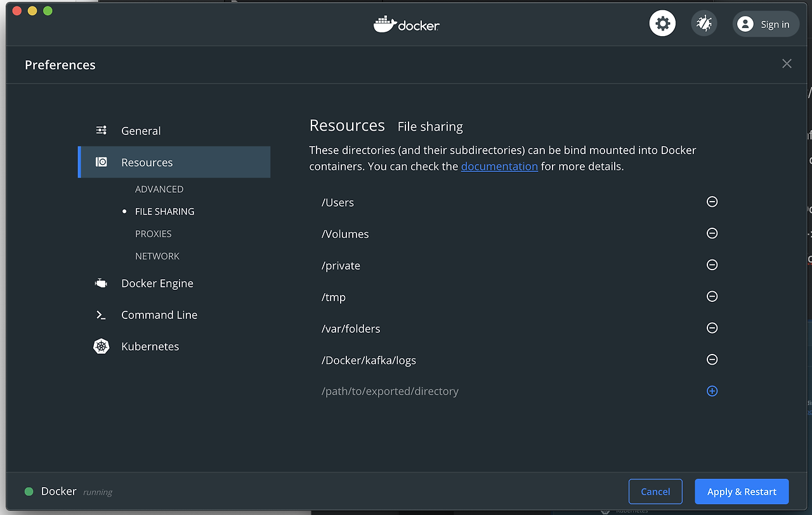
Task: Click the yellow macOS minimize window button
Action: (32, 11)
